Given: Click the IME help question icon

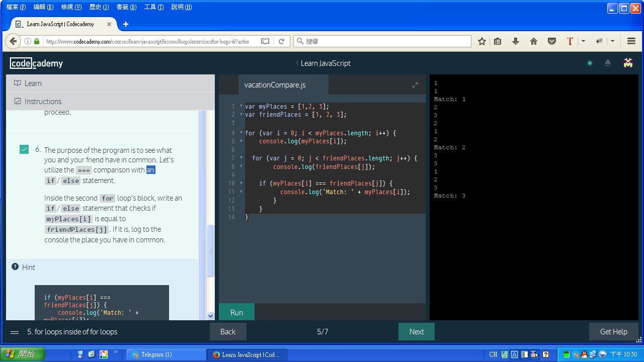Looking at the screenshot, I should [x=545, y=354].
